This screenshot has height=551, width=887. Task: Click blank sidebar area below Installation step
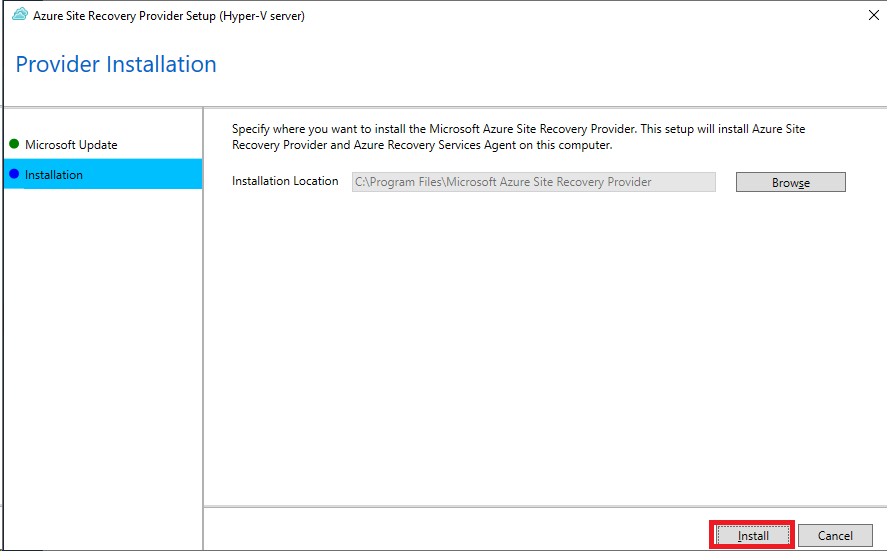[x=103, y=368]
